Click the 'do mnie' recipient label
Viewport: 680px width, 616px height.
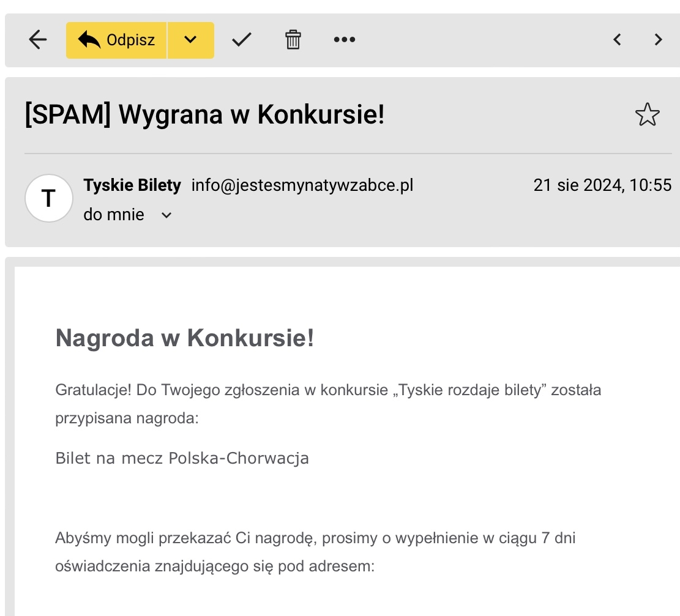(x=114, y=215)
